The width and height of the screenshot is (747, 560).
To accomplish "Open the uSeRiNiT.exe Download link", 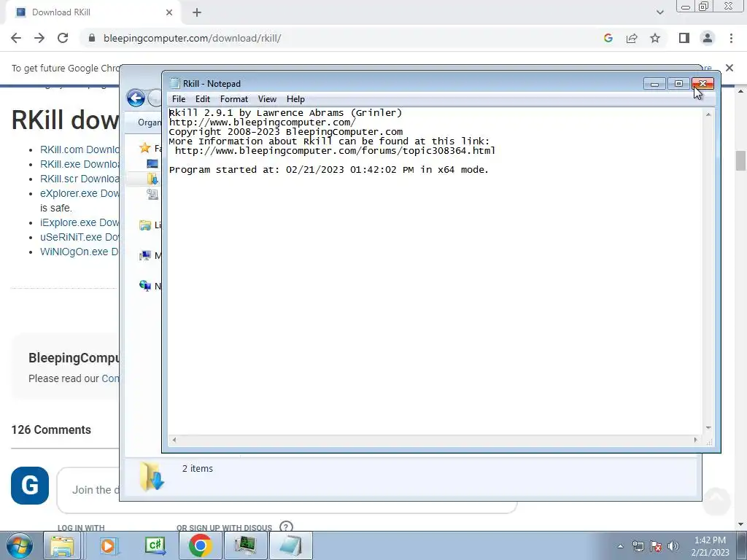I will point(80,237).
